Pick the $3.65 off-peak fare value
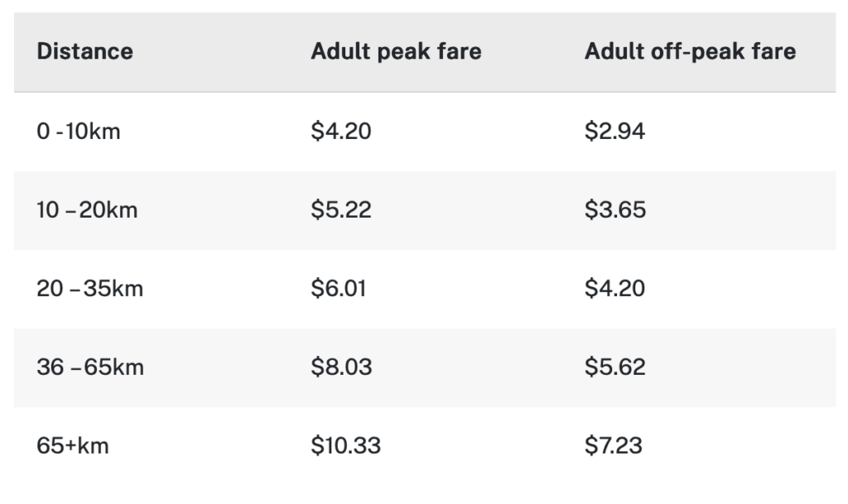Viewport: 848px width, 504px height. click(614, 210)
